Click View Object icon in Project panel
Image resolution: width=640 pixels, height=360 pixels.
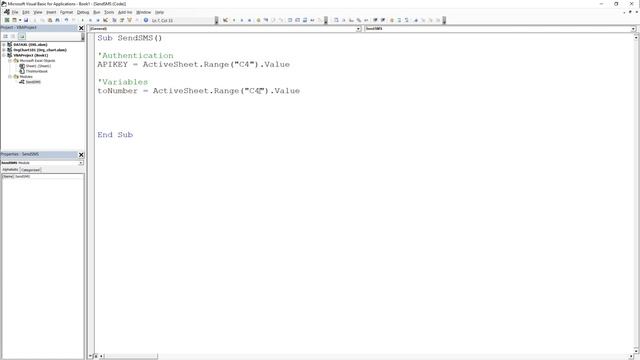pyautogui.click(x=13, y=36)
